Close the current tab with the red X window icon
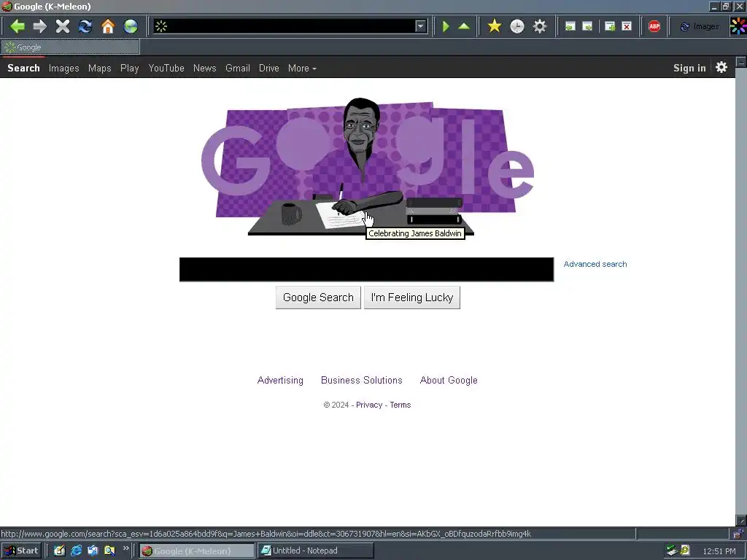This screenshot has height=560, width=747. 627,26
